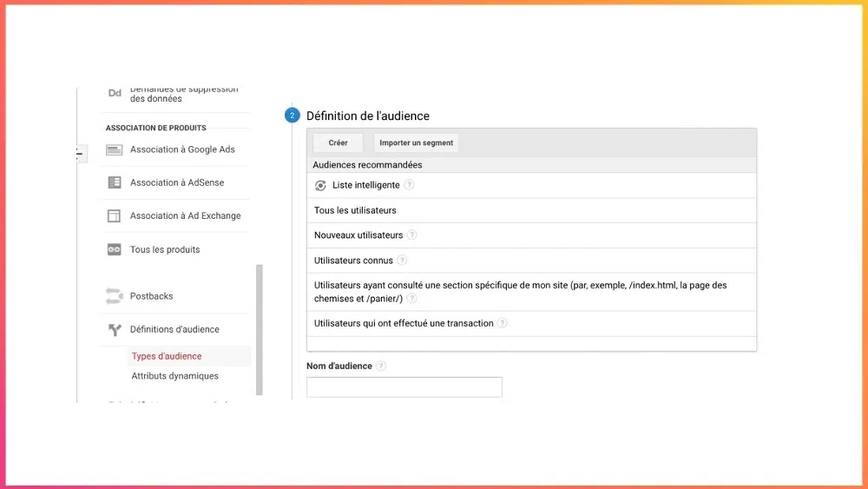Choose Utilisateurs qui ont effectué une transaction
The image size is (868, 489).
point(404,323)
